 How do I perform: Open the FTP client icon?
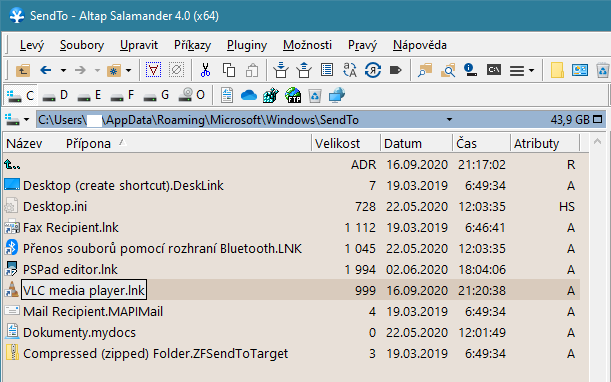[293, 96]
